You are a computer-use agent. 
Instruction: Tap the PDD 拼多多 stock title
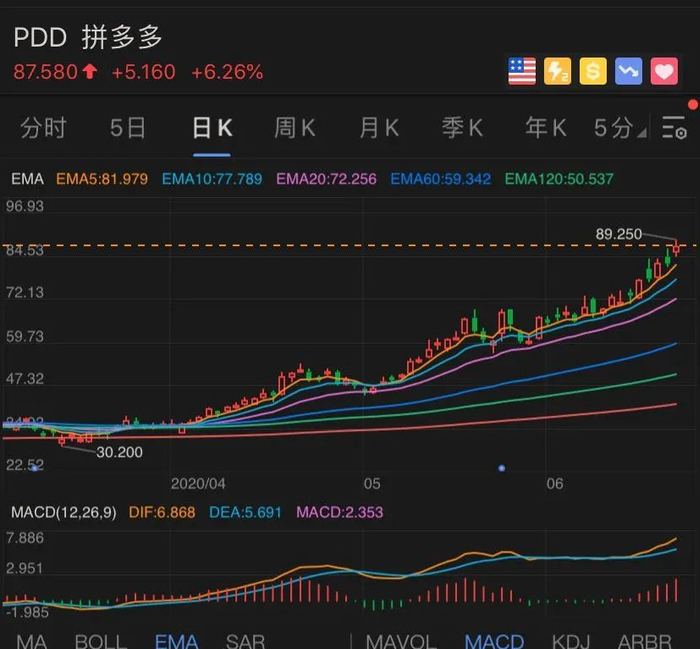tap(88, 37)
